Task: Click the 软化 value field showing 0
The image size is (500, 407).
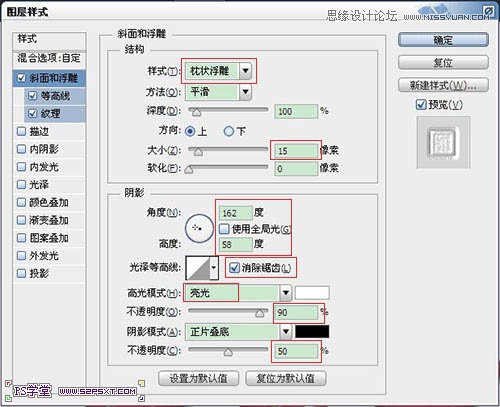Action: [296, 169]
